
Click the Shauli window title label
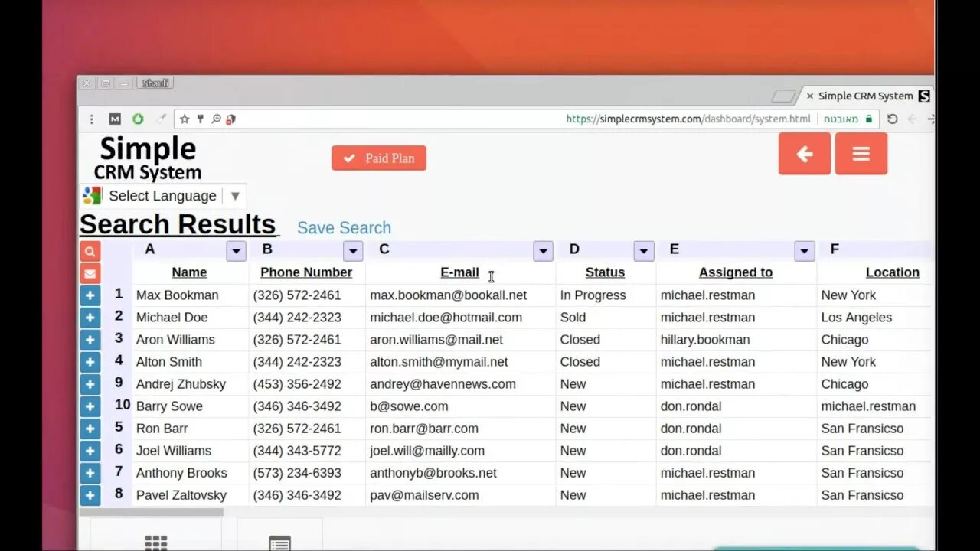155,83
